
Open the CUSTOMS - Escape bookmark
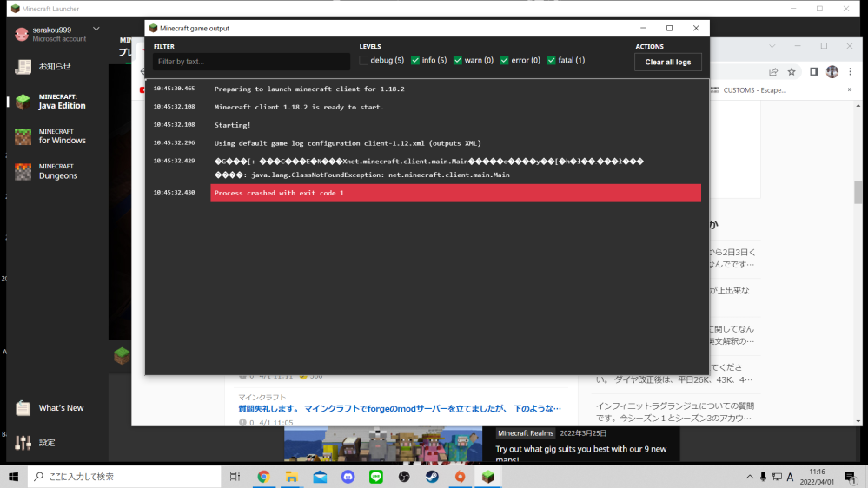click(x=748, y=90)
